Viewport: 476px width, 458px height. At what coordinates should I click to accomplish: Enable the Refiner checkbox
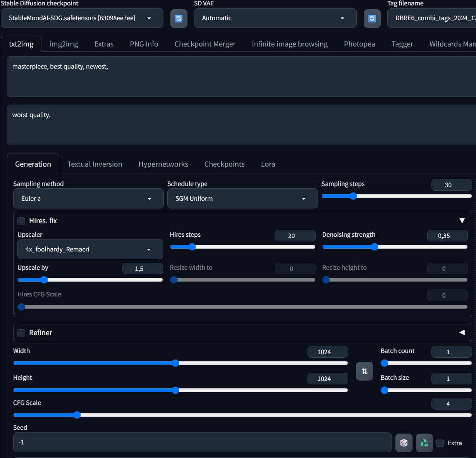click(21, 333)
